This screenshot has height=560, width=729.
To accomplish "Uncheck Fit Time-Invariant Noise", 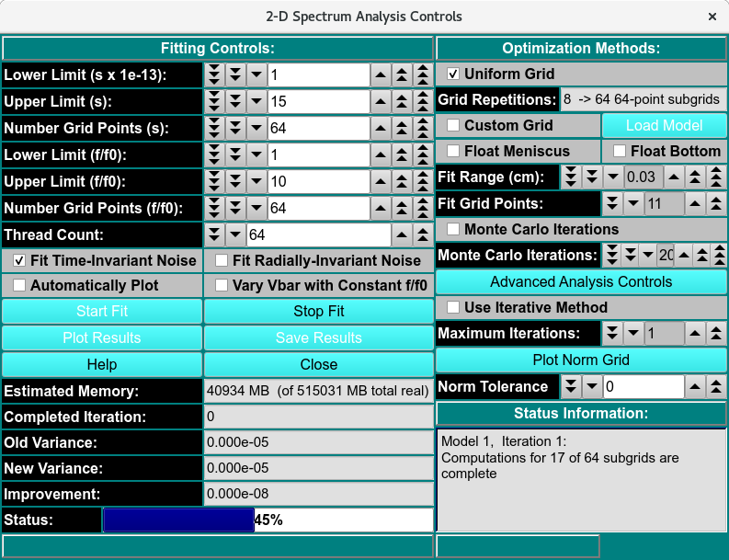I will click(x=19, y=261).
